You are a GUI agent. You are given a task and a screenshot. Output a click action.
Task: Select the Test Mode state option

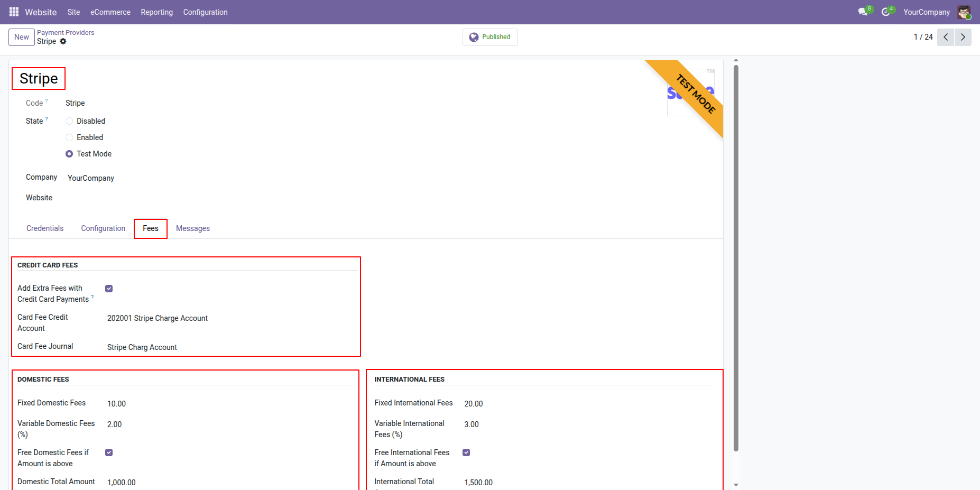click(69, 154)
